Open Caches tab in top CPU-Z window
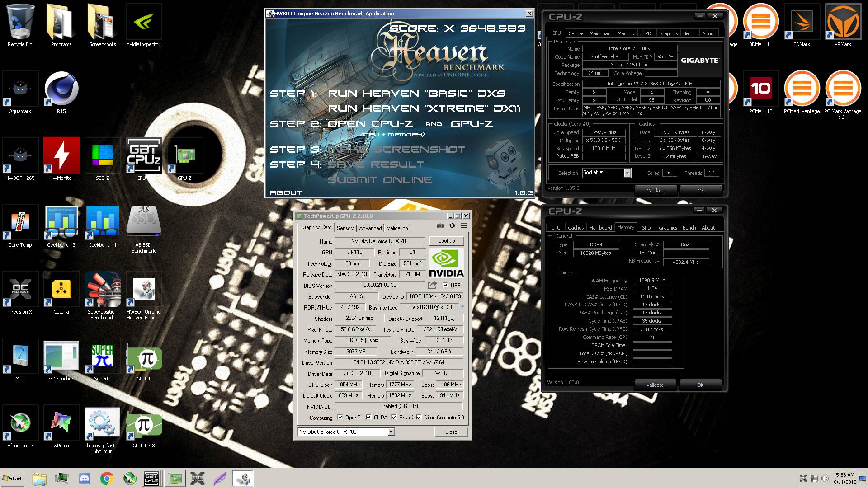 point(576,33)
